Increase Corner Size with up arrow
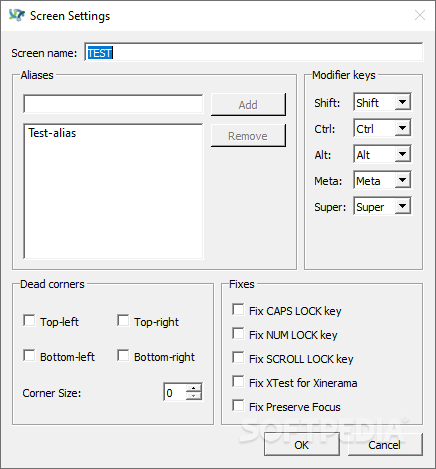 click(194, 388)
